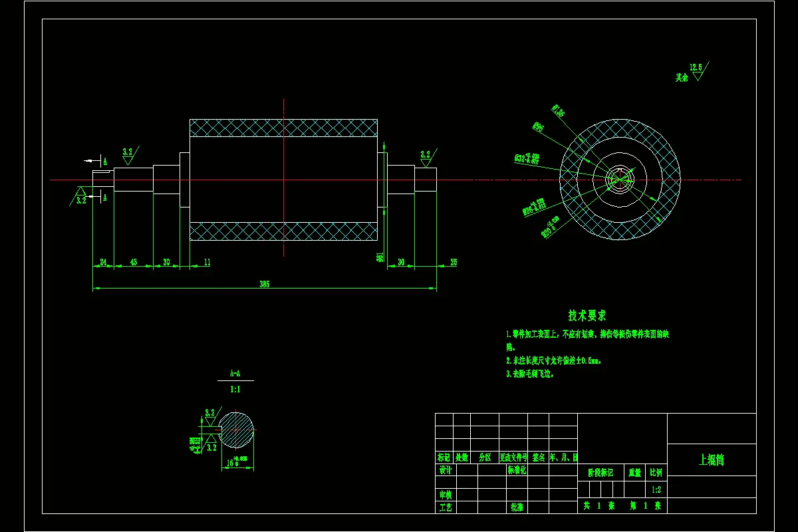798x532 pixels.
Task: Select the Φ32 diameter dimension on end view
Action: pyautogui.click(x=527, y=158)
